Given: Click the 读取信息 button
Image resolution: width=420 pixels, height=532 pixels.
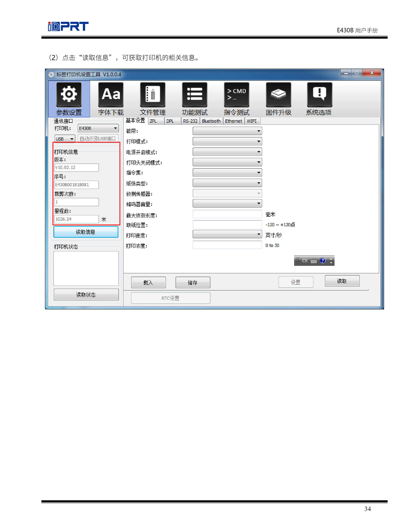Looking at the screenshot, I should 86,232.
